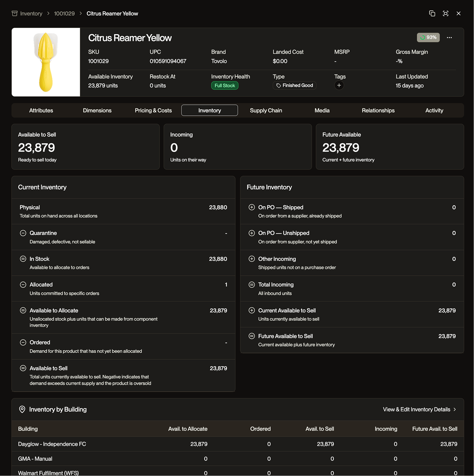Click the Allocated value 1
The height and width of the screenshot is (476, 474).
pyautogui.click(x=226, y=285)
